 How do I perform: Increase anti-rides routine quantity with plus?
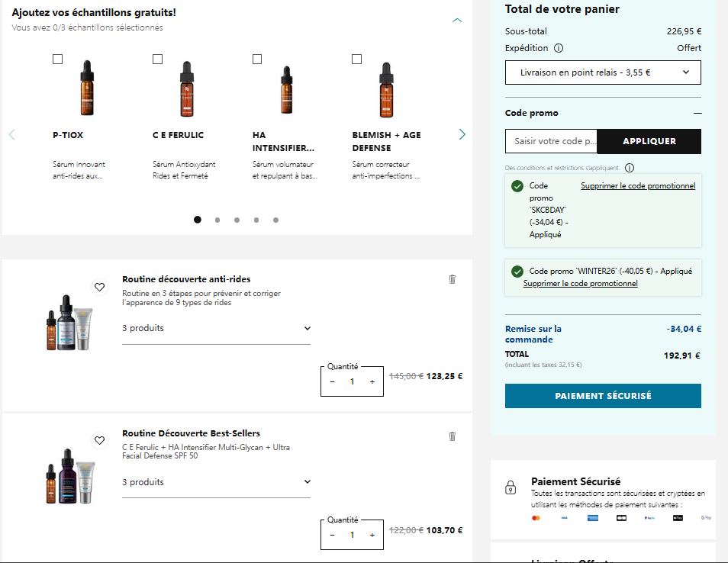[x=372, y=381]
